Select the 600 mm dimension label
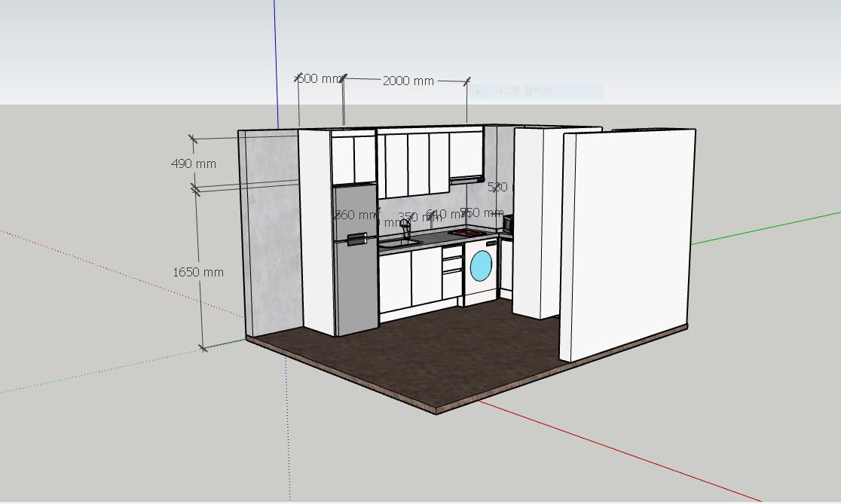This screenshot has width=841, height=504. click(x=319, y=79)
